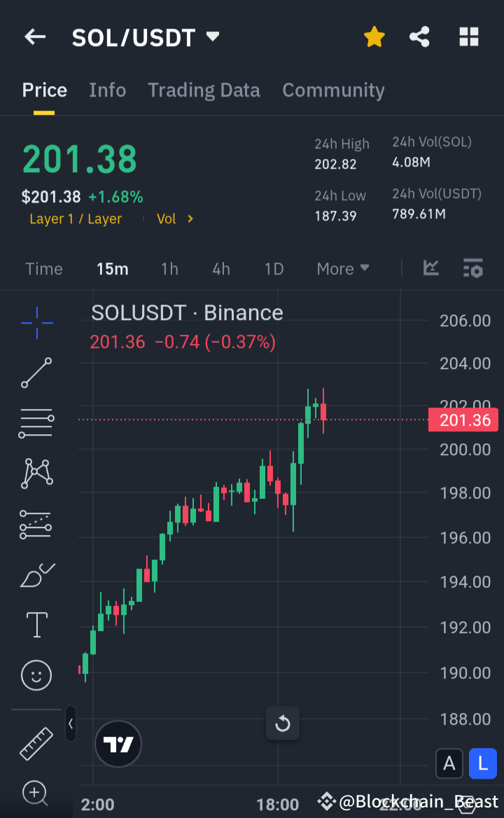Select the XABCD pattern tool
The width and height of the screenshot is (504, 818).
coord(36,473)
